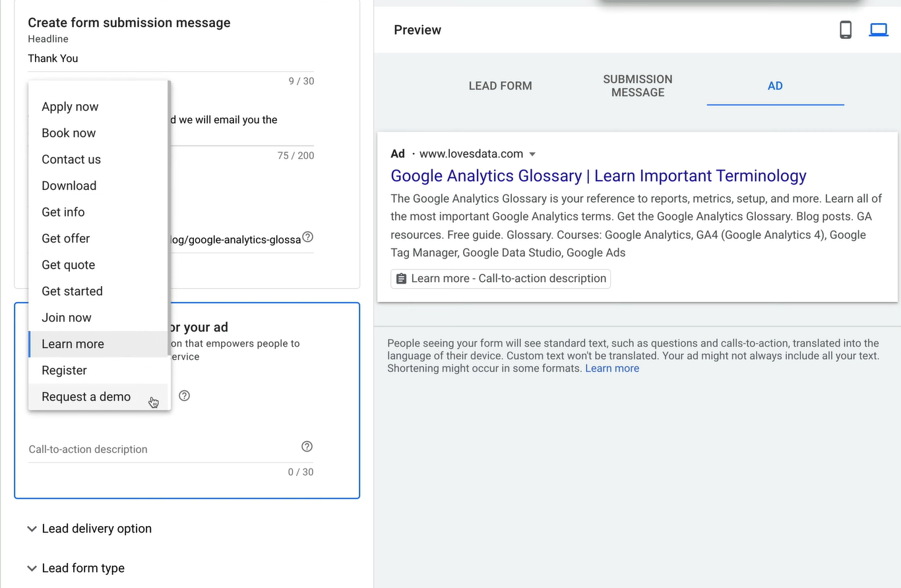Switch to the SUBMISSION MESSAGE tab
Viewport: 901px width, 588px height.
[x=637, y=86]
